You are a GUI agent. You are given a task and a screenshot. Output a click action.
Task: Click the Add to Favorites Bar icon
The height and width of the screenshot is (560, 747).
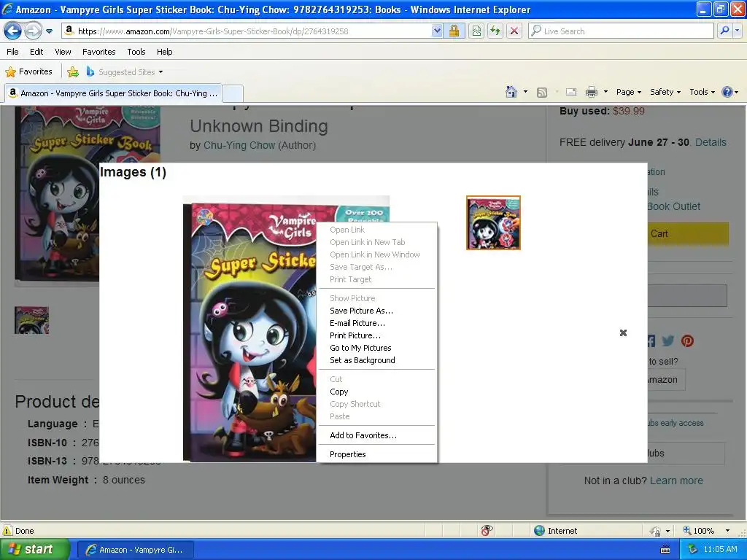point(73,72)
